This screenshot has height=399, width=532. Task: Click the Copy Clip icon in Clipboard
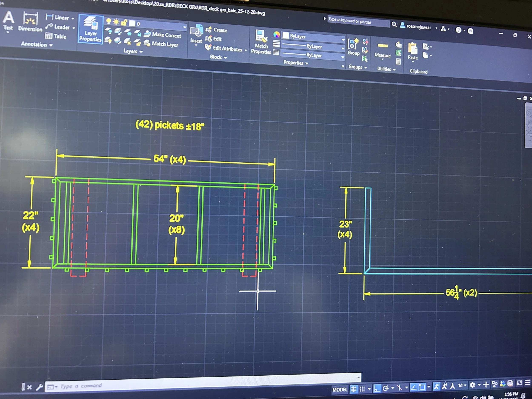[425, 55]
